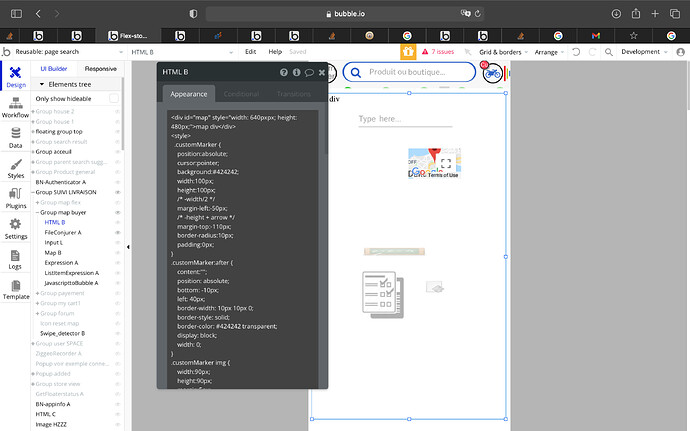
Task: Expand Group map flex tree node
Action: 37,203
